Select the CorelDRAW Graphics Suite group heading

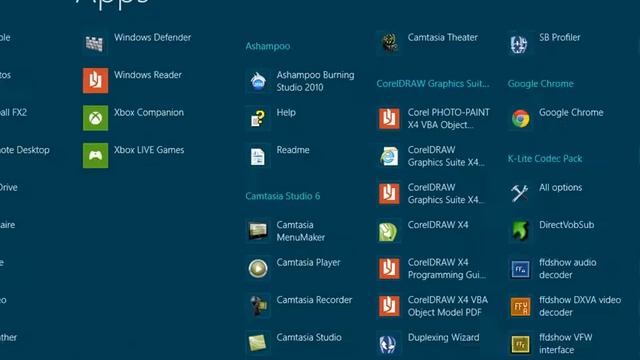pos(433,84)
